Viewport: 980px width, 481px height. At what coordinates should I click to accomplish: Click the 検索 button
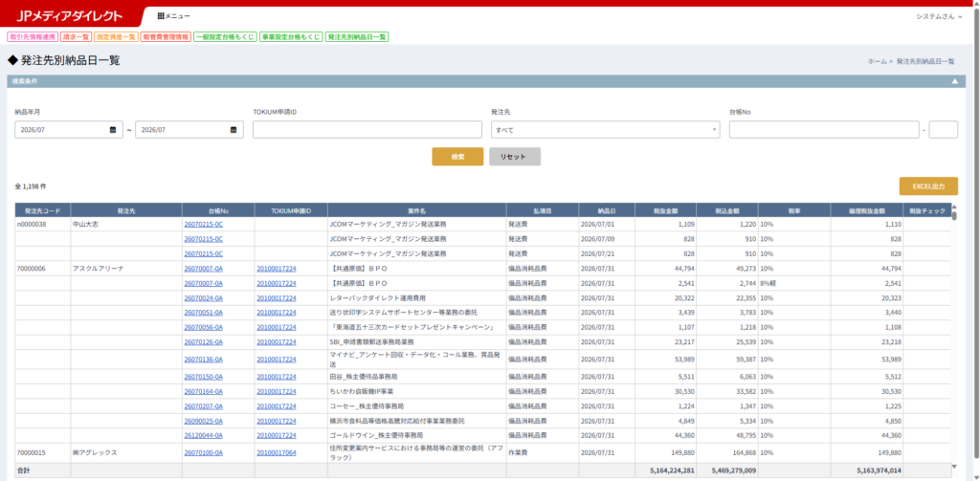(x=457, y=157)
